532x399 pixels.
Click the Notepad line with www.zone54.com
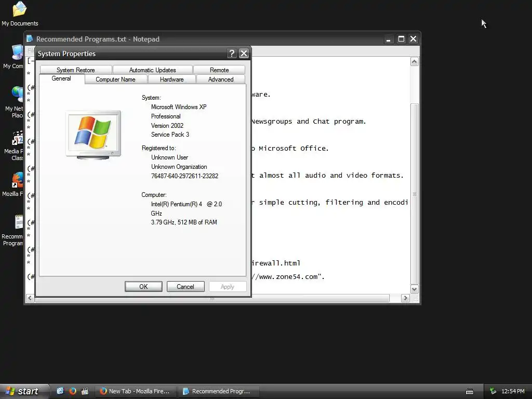pos(288,276)
